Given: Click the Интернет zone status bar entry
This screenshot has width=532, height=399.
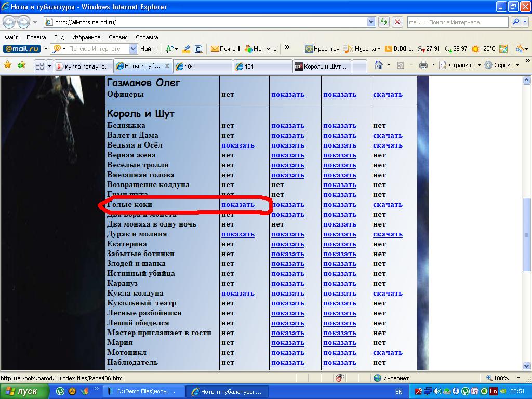Looking at the screenshot, I should coord(391,378).
